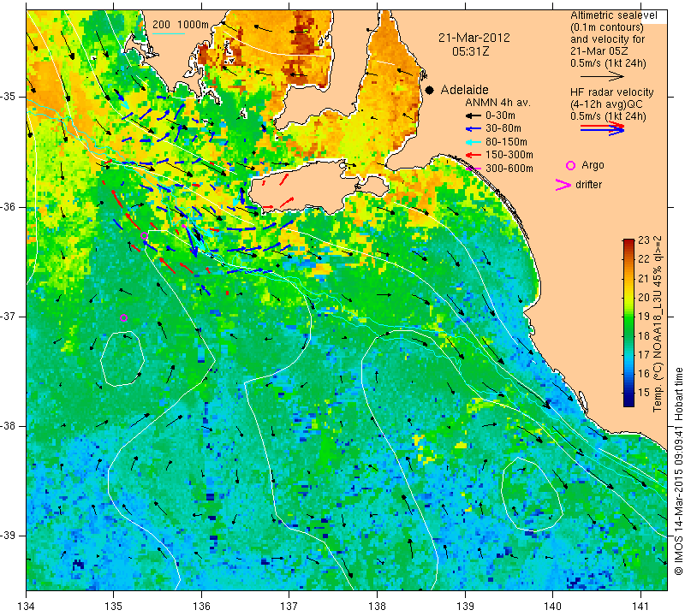Click the HF radar velocity legend title

point(611,92)
